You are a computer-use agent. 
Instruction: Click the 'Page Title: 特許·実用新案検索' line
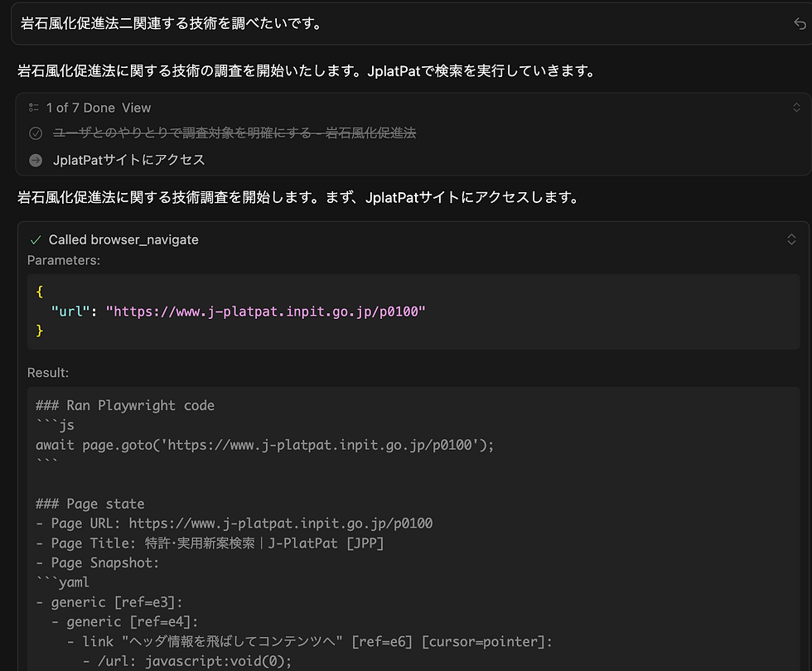(210, 543)
